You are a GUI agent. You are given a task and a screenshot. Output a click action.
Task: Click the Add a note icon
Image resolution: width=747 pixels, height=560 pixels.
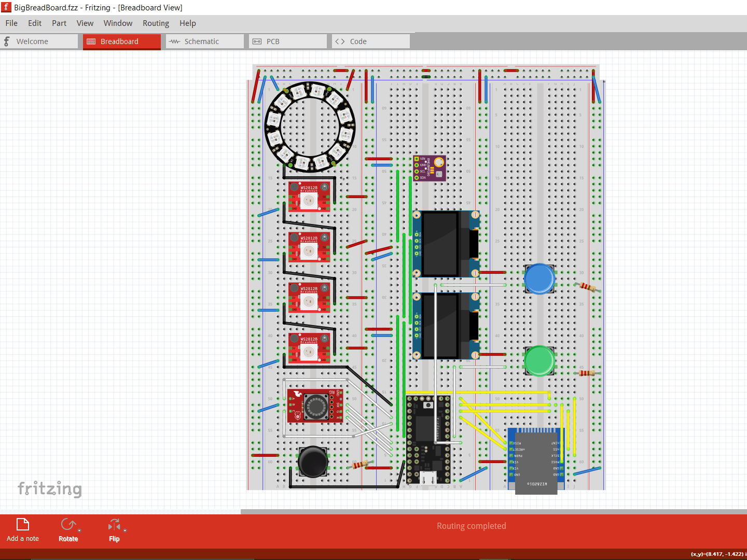click(x=22, y=525)
